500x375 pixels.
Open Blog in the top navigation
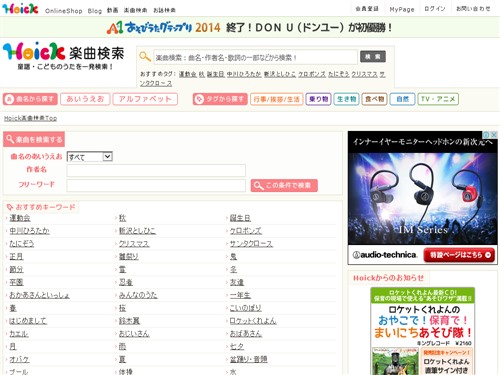[x=95, y=11]
